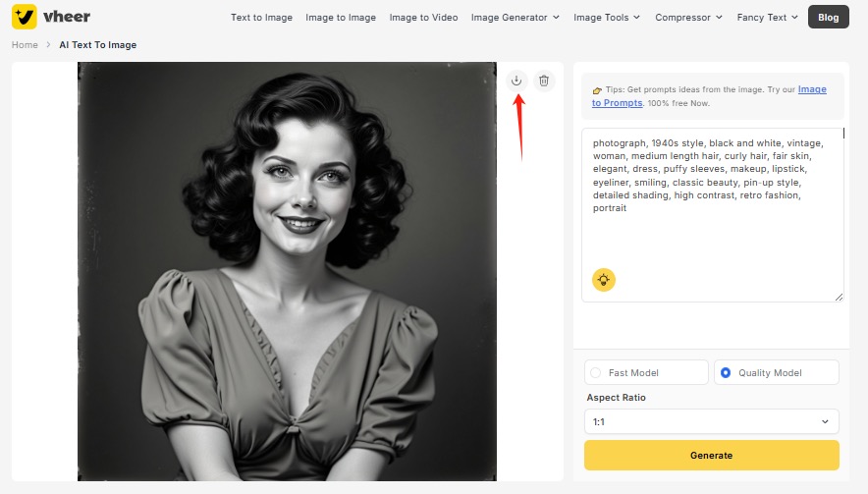Open the Blog button
The image size is (868, 494).
pyautogui.click(x=828, y=17)
